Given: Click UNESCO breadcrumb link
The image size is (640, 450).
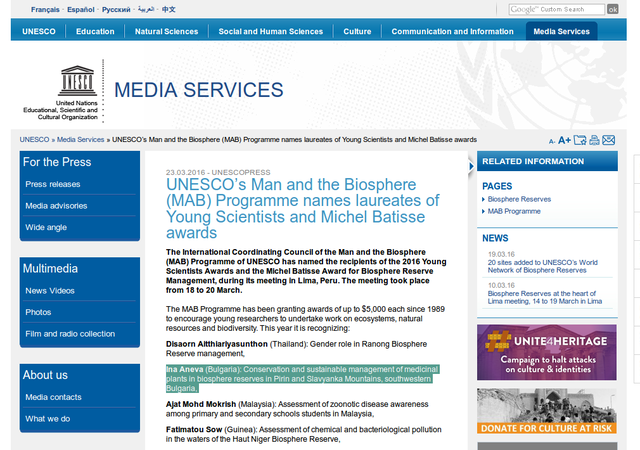Looking at the screenshot, I should click(x=34, y=140).
